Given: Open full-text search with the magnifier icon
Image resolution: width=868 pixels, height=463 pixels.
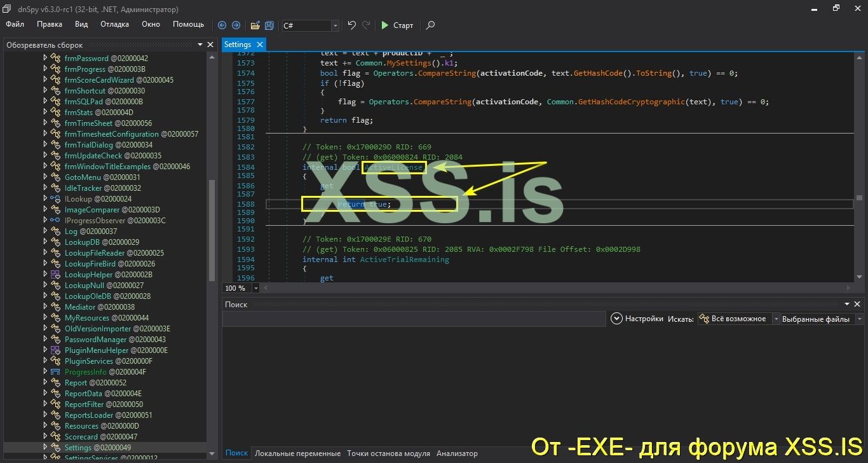Looking at the screenshot, I should tap(430, 25).
